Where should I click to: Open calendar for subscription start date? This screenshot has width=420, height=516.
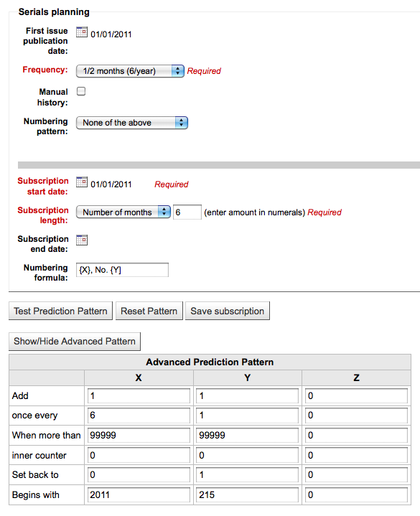point(82,182)
